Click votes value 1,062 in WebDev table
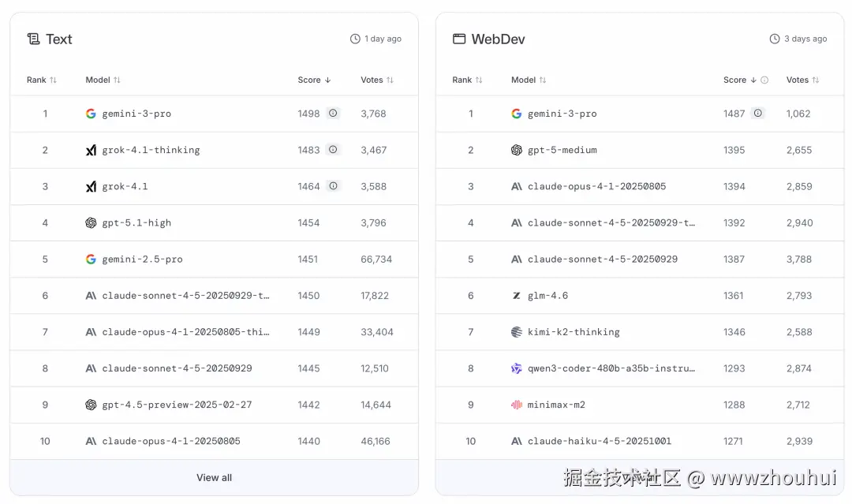 click(x=798, y=114)
